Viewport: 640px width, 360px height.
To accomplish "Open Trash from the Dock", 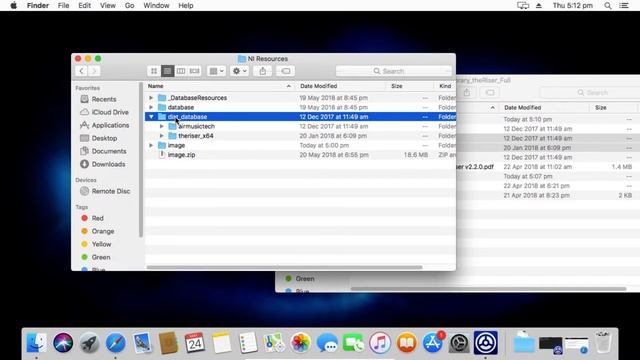I will point(603,342).
